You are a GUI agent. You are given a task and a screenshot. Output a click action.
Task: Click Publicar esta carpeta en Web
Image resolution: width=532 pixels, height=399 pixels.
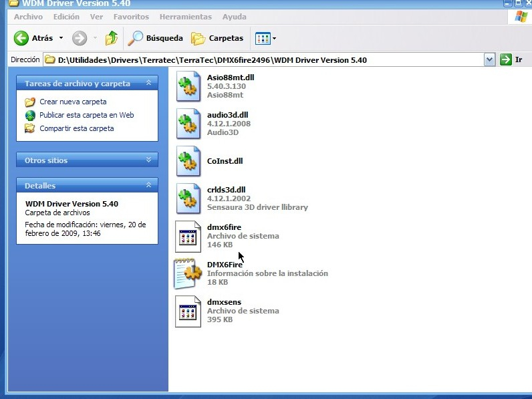pos(86,115)
